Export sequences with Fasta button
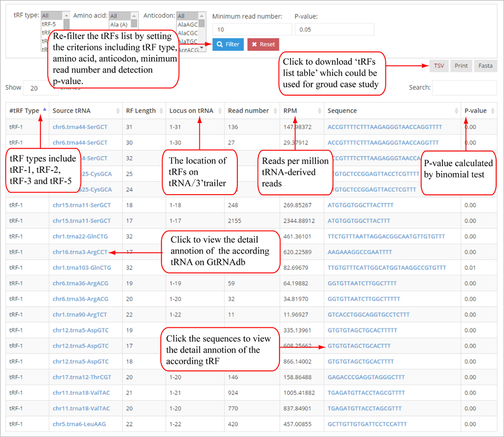The width and height of the screenshot is (504, 437). 486,65
